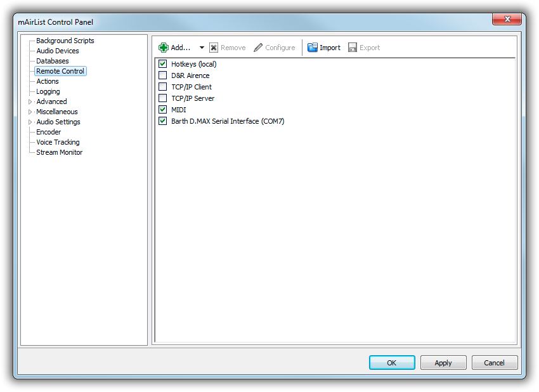Select Audio Devices in the tree
Viewport: 539px width, 392px height.
point(58,51)
